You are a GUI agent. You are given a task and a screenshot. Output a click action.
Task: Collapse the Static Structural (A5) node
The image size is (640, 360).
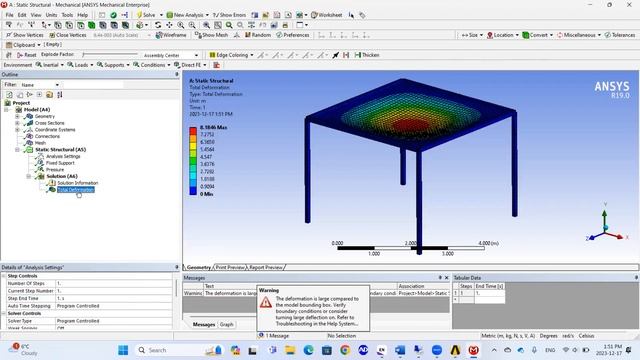17,150
